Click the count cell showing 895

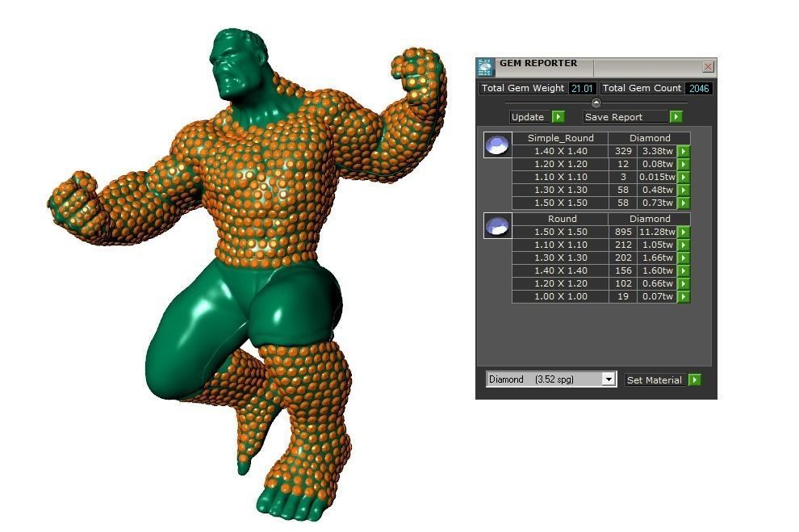tap(623, 232)
